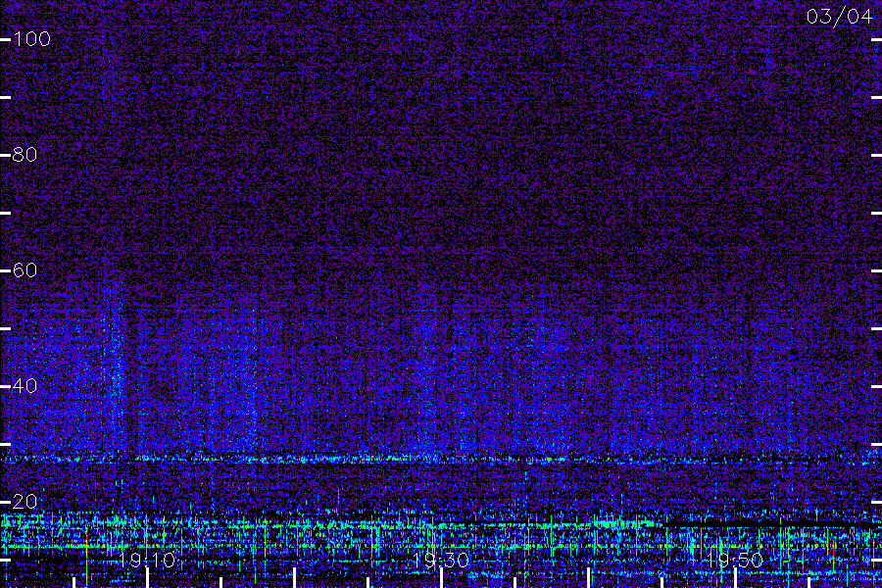The height and width of the screenshot is (588, 882).
Task: Click the 80 frequency axis label
Action: [24, 155]
